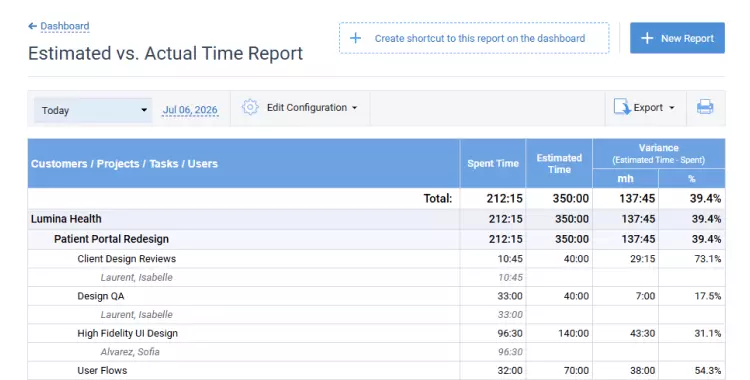Create shortcut to this report on the dashboard
Viewport: 750px width, 380px height.
[474, 38]
